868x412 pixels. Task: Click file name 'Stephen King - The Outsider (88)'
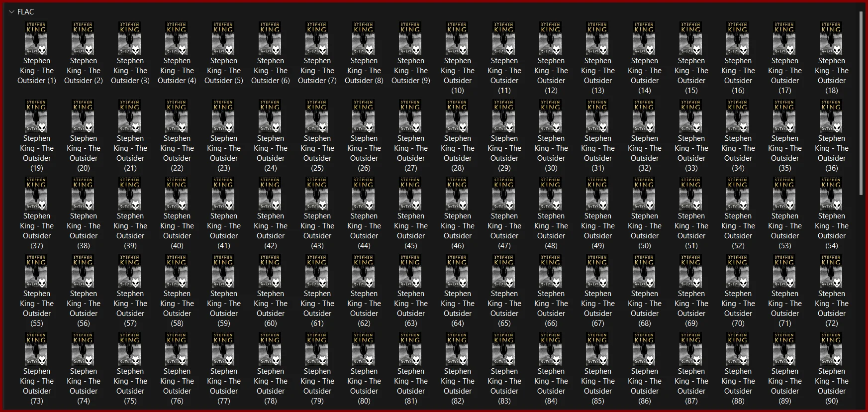(x=738, y=386)
